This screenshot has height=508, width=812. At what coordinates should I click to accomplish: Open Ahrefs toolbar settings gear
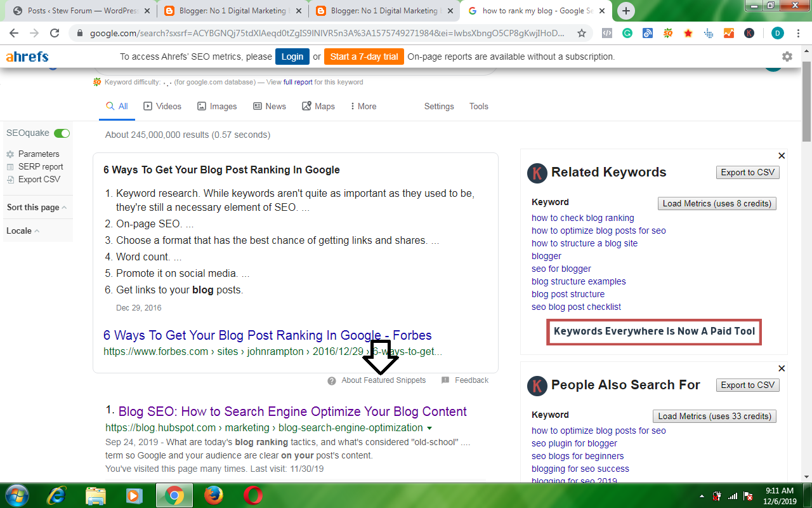787,57
